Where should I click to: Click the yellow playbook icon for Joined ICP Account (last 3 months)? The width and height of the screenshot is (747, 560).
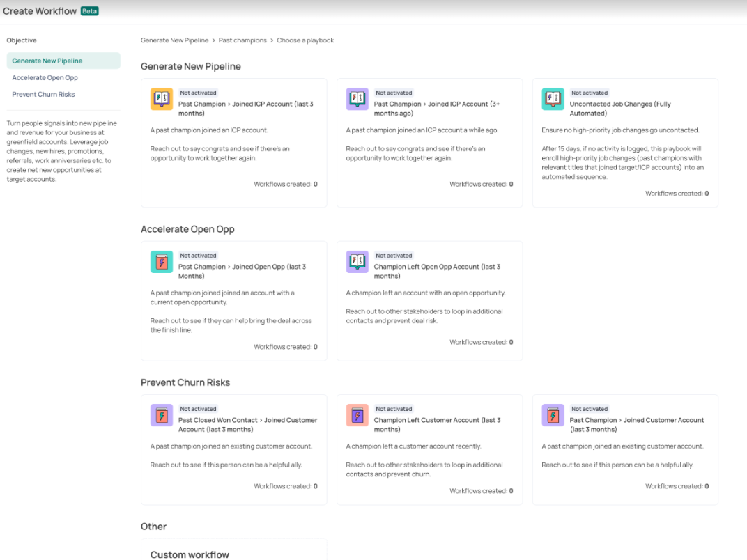pos(162,99)
